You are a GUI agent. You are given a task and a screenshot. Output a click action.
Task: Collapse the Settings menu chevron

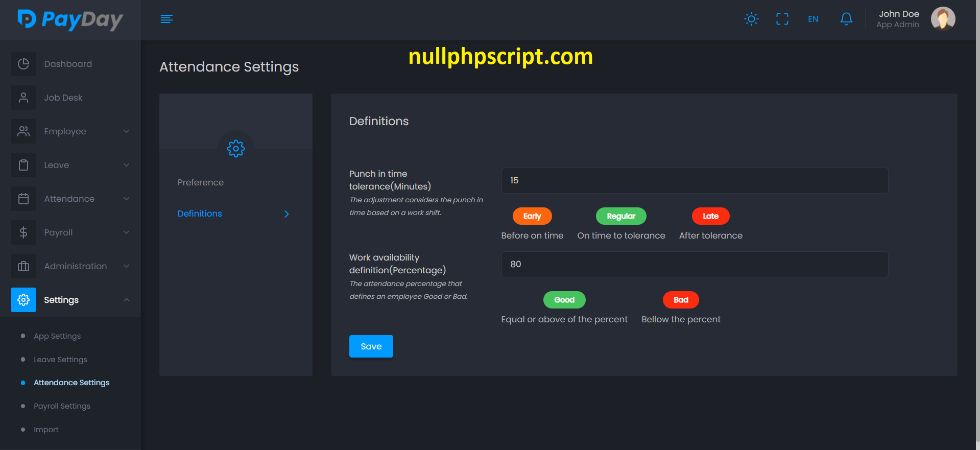click(126, 300)
